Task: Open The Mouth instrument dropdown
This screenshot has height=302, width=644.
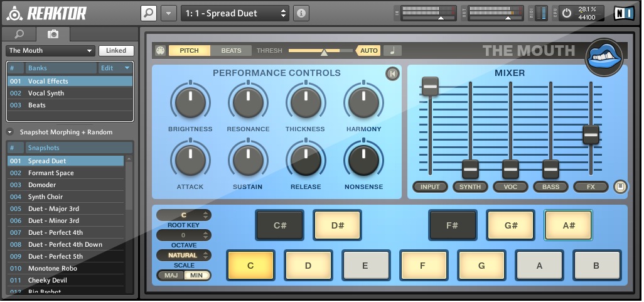Action: click(50, 50)
